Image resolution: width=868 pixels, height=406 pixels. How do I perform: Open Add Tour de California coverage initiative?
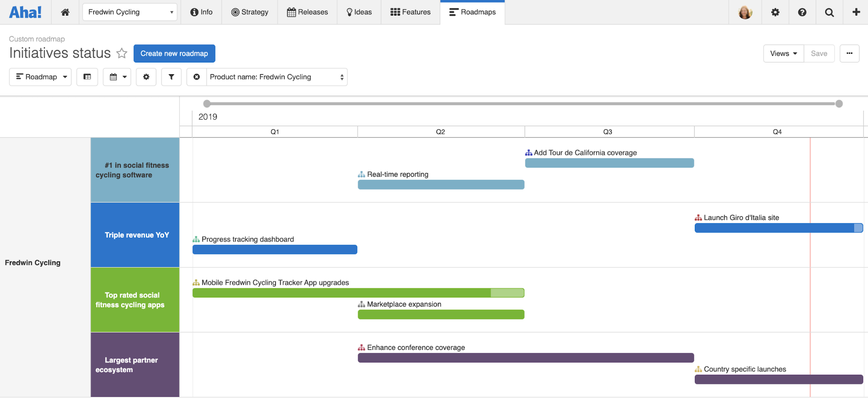pyautogui.click(x=585, y=153)
